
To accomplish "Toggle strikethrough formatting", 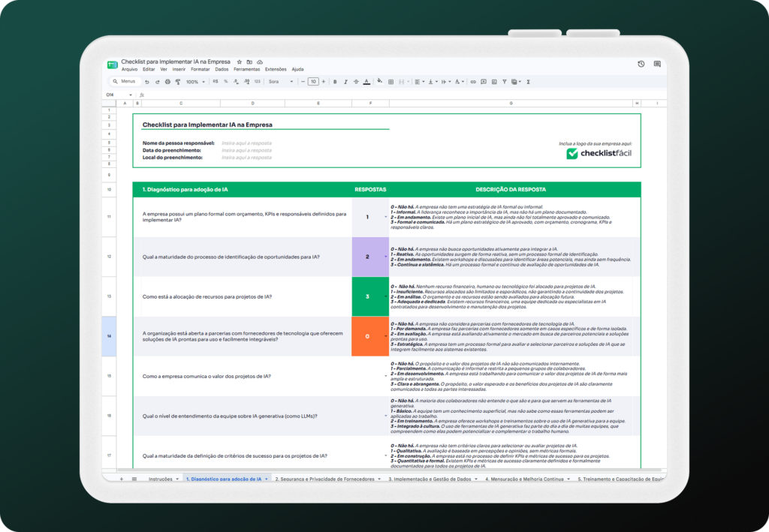I will 356,82.
